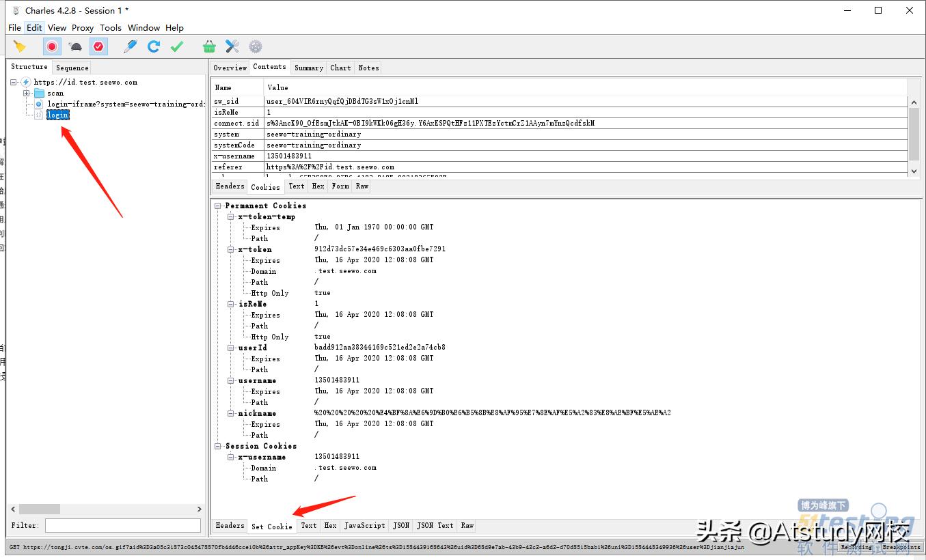Select request Form tab
Image resolution: width=926 pixels, height=560 pixels.
[x=340, y=186]
